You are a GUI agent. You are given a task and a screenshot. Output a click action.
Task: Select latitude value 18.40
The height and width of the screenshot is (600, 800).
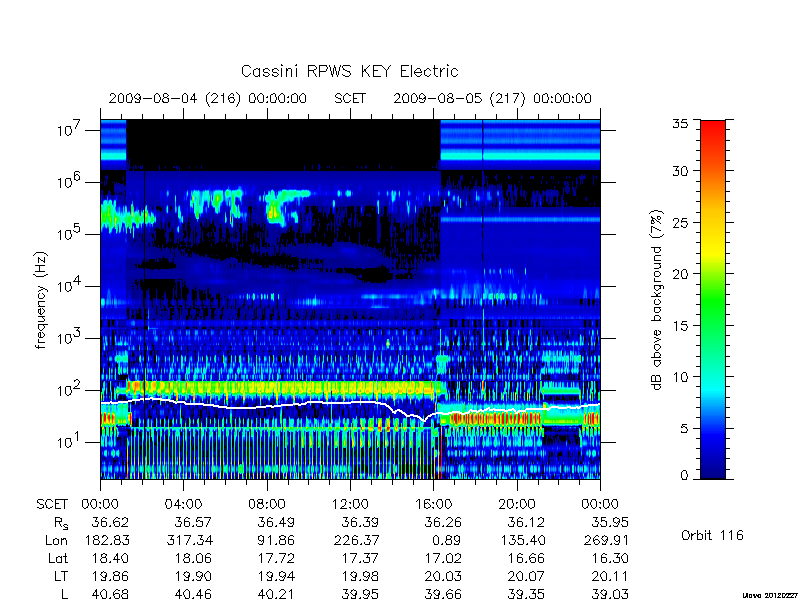(x=110, y=559)
